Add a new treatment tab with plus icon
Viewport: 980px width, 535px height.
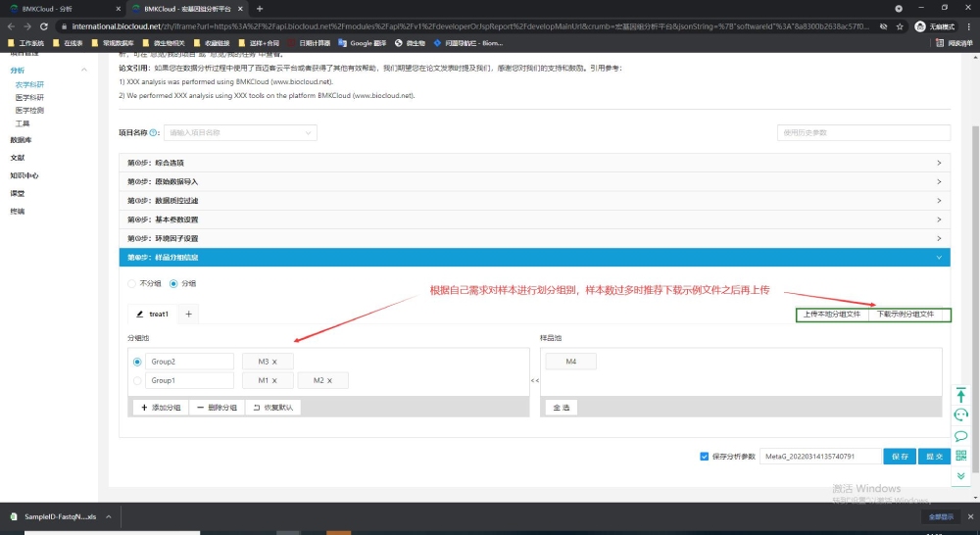pos(188,314)
